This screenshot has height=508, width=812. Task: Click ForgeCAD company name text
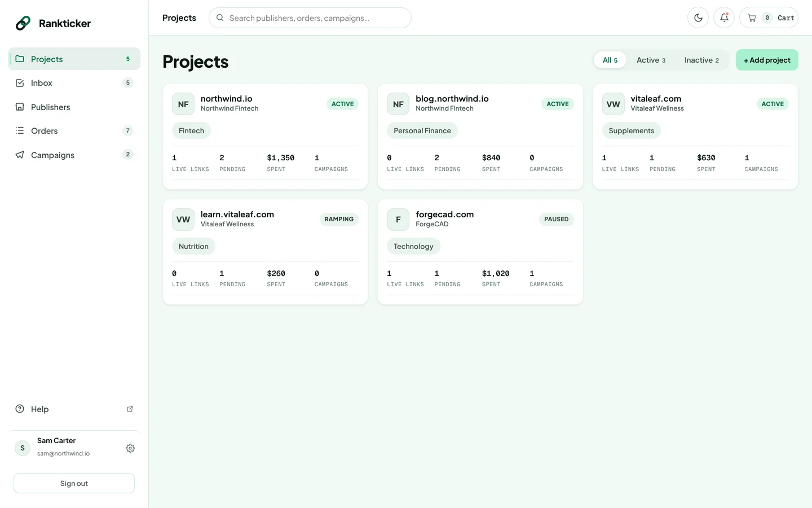(432, 224)
